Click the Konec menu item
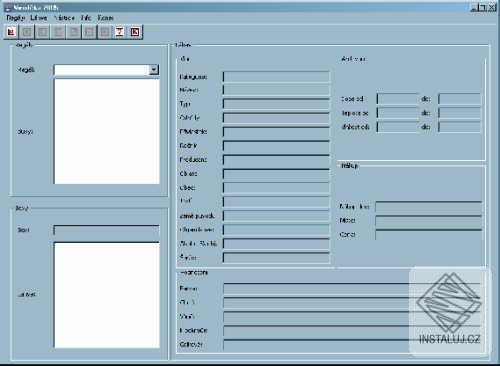 point(105,18)
